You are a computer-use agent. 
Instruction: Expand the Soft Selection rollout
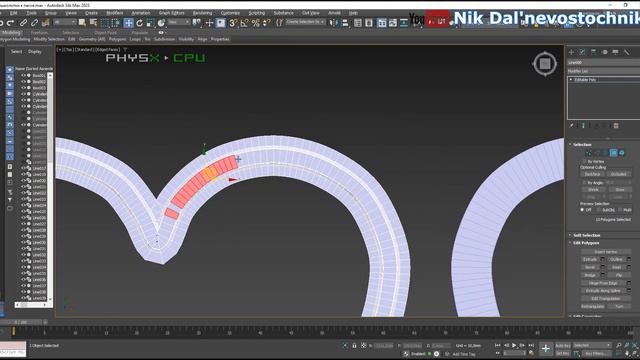click(x=586, y=236)
